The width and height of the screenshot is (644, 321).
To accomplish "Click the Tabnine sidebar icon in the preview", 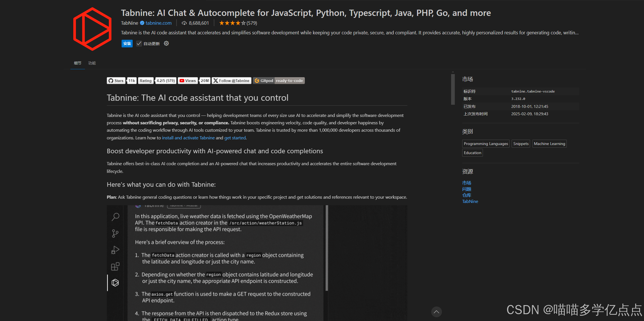I will 115,283.
